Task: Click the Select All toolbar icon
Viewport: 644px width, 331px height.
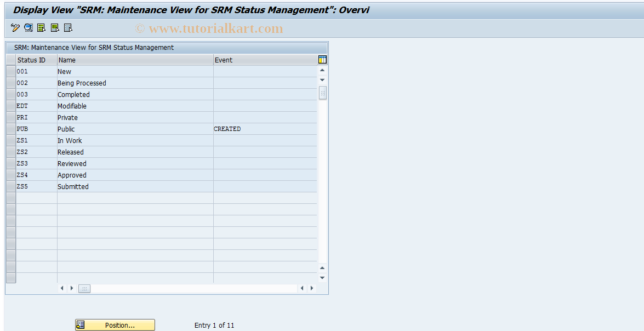Action: 42,28
